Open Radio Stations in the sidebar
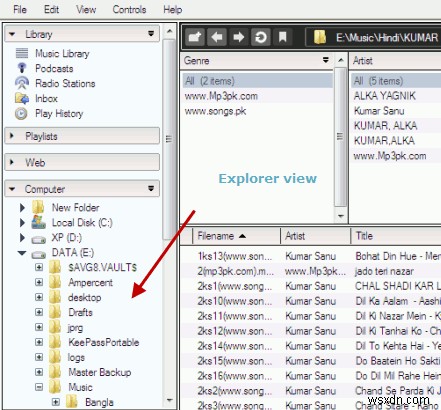The image size is (441, 410). (65, 83)
